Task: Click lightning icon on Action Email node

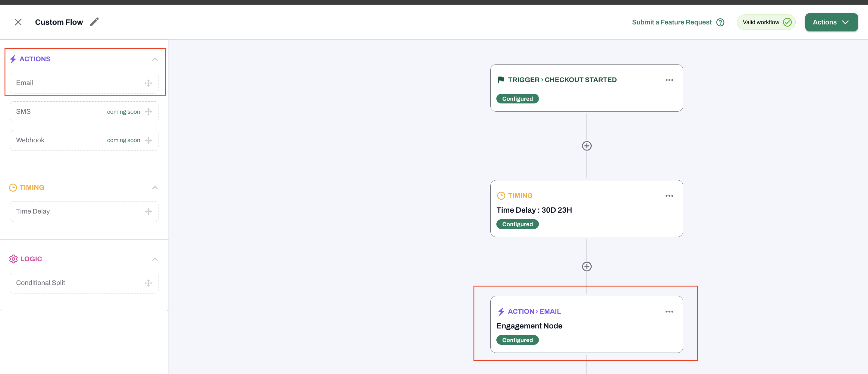Action: click(x=501, y=311)
